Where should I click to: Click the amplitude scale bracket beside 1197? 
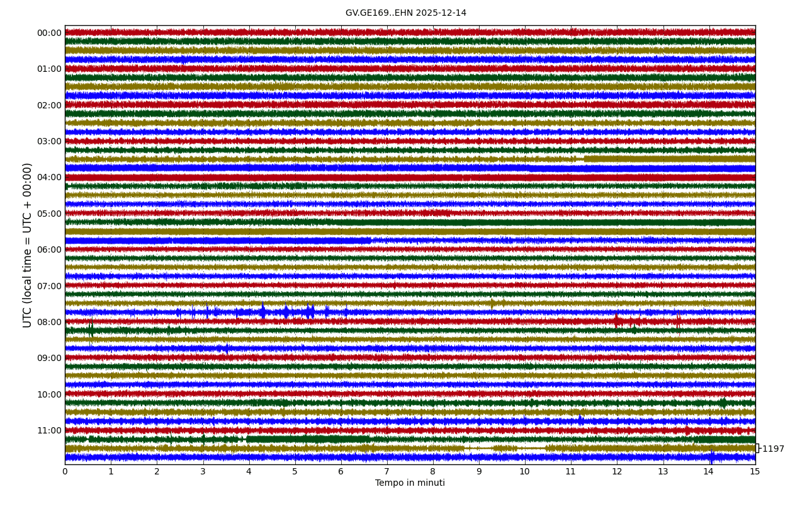(x=757, y=449)
